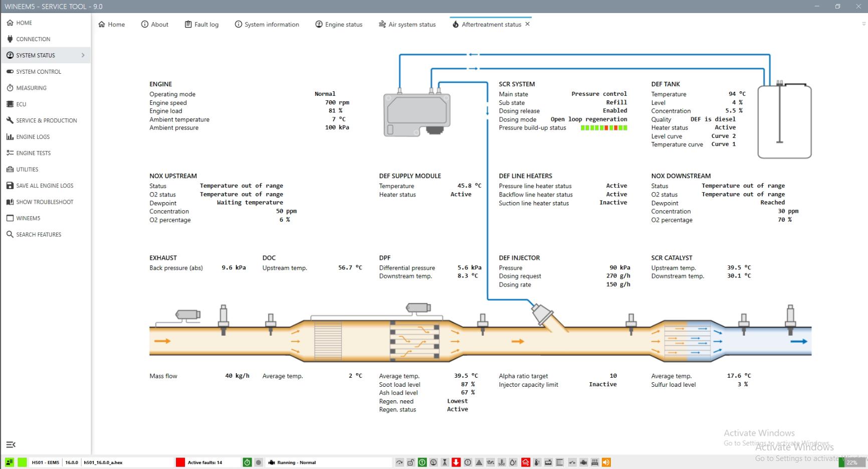
Task: Click the Pressure build-up status bar
Action: click(603, 128)
